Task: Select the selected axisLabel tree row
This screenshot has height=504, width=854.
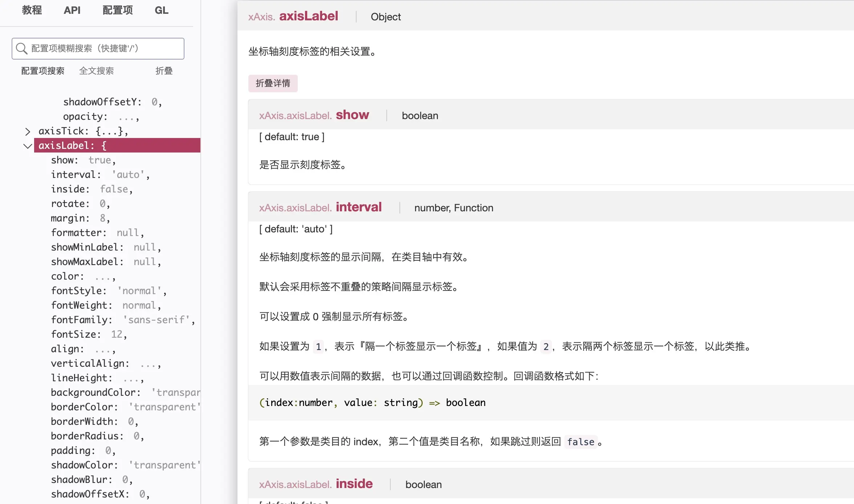Action: 117,146
